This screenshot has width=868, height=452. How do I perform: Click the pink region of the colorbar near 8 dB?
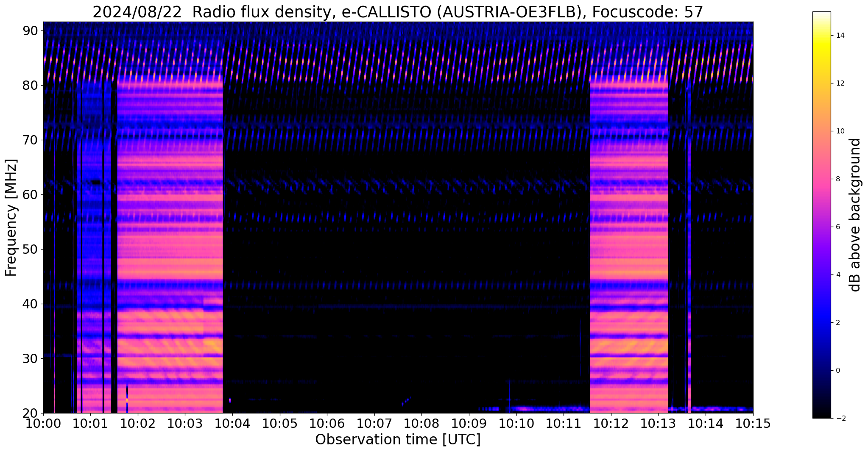[x=821, y=179]
